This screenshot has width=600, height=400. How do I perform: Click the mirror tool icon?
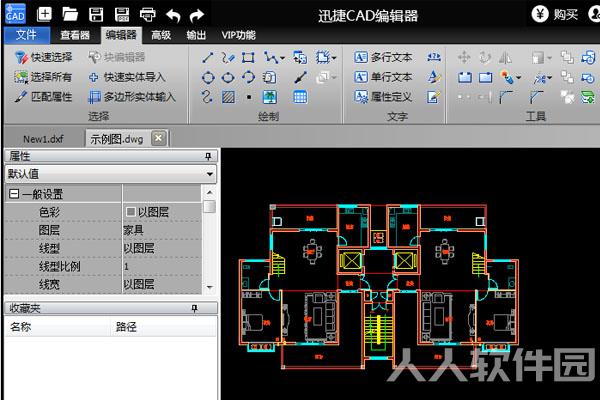505,57
